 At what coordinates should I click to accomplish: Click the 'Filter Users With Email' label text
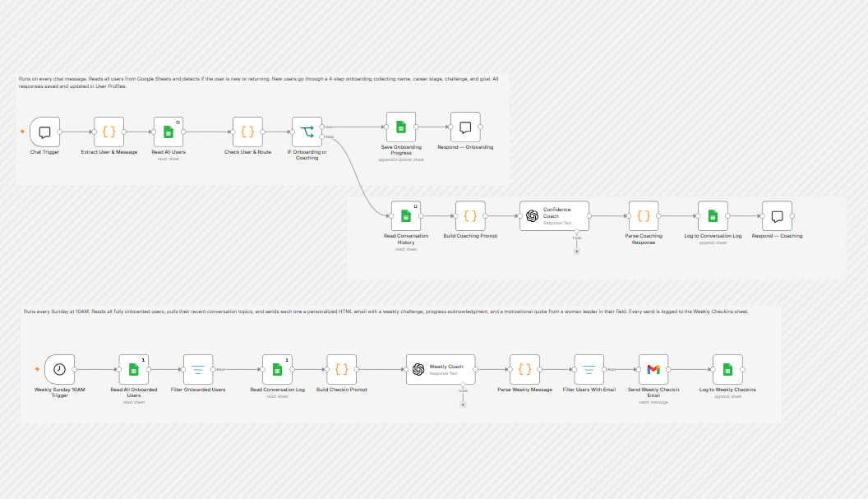[589, 390]
